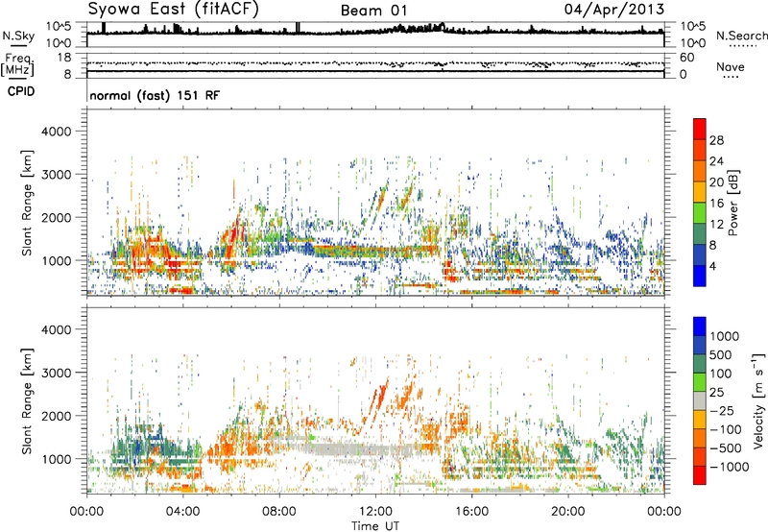This screenshot has height=532, width=768.
Task: Click the blue top segment of velocity colorbar
Action: coord(700,326)
